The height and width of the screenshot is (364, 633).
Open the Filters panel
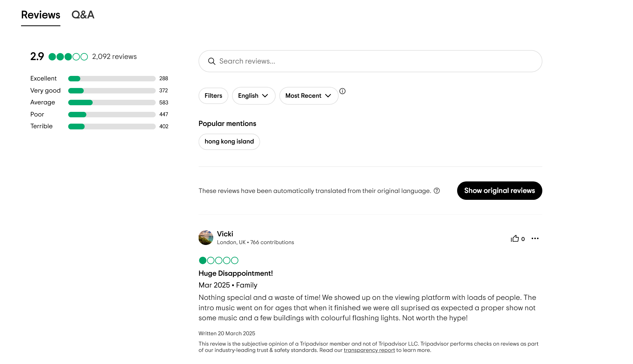(x=213, y=96)
